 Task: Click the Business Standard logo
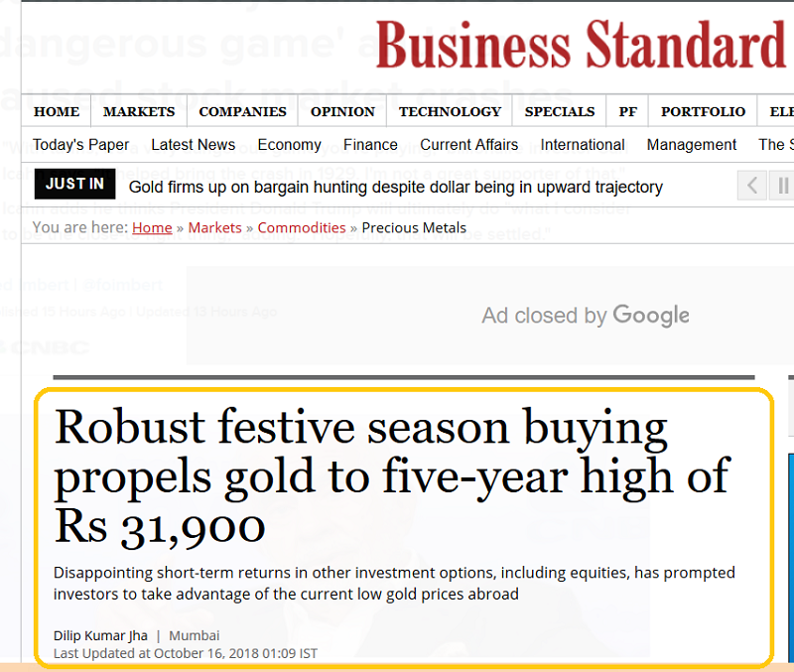coord(581,46)
